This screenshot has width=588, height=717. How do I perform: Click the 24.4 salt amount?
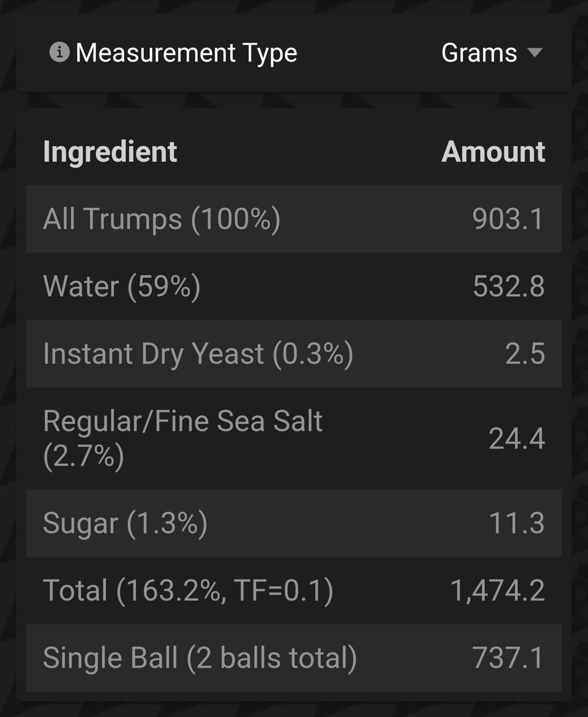point(516,439)
